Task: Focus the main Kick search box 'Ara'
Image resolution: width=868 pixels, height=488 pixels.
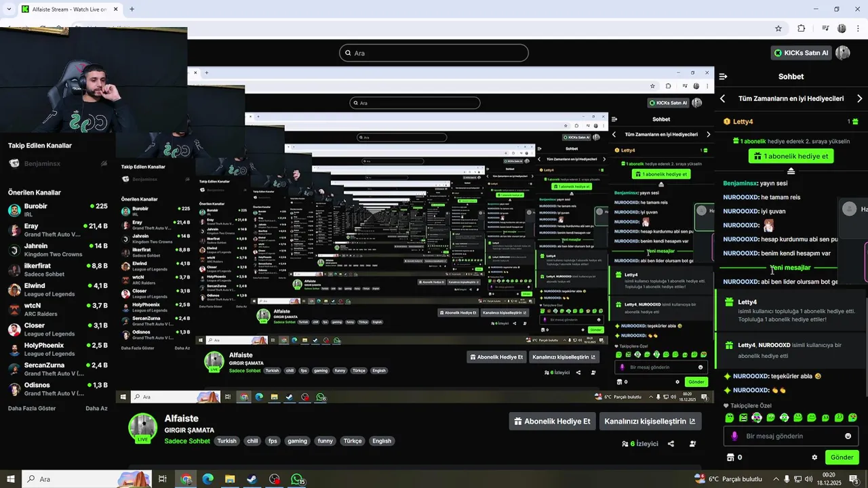Action: point(434,53)
